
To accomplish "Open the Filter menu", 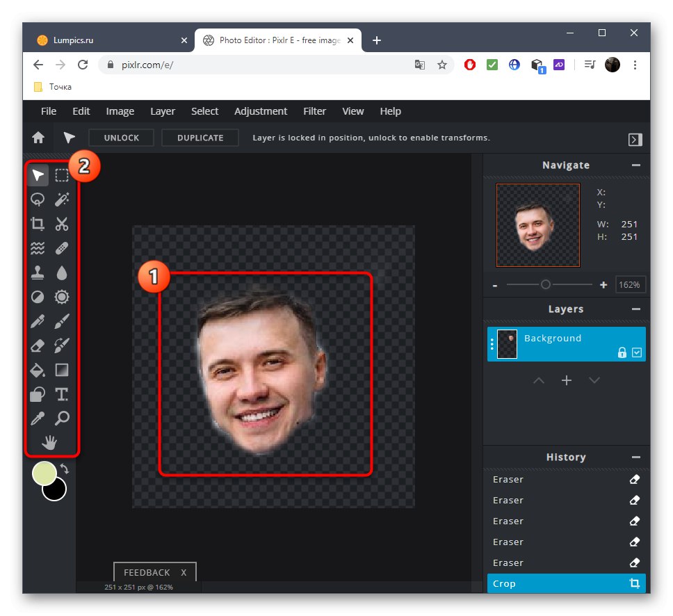I will point(315,111).
